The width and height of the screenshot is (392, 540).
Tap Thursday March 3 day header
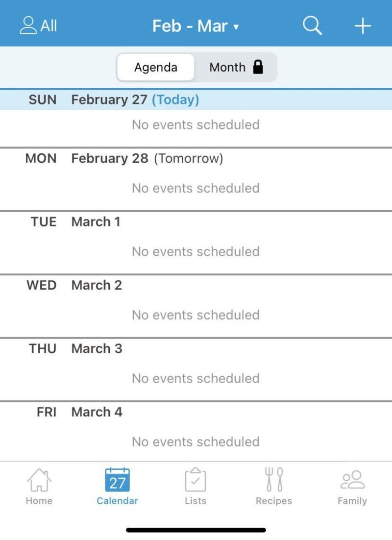coord(97,349)
